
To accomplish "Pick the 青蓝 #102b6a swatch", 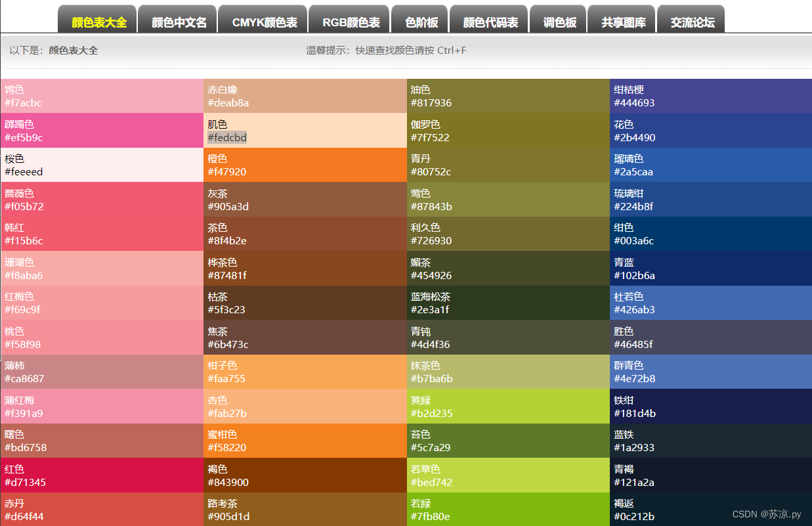I will point(711,268).
